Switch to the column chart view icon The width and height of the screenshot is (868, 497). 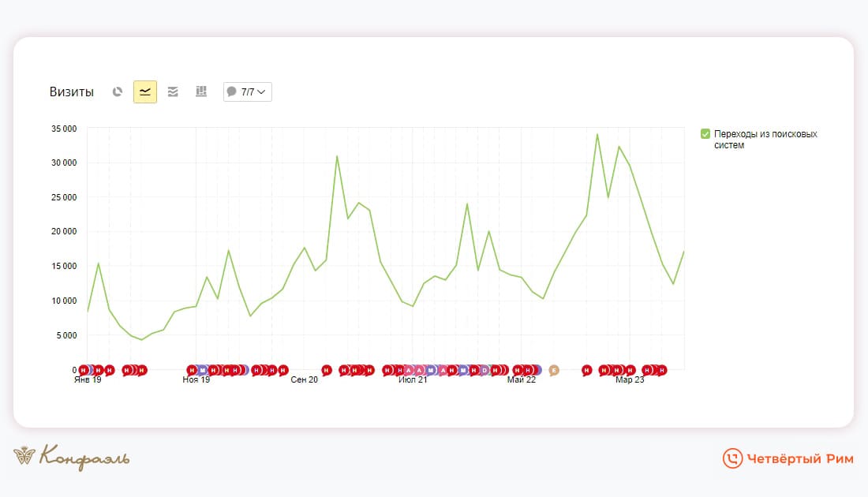click(201, 92)
